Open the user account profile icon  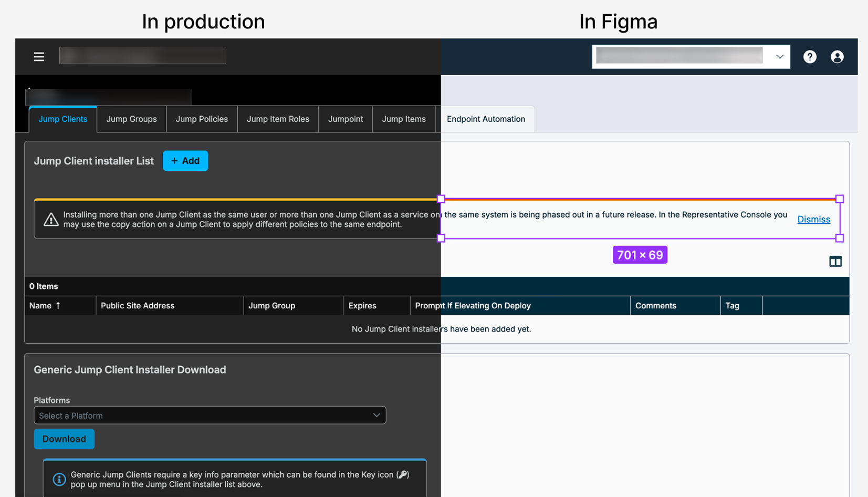pos(837,57)
